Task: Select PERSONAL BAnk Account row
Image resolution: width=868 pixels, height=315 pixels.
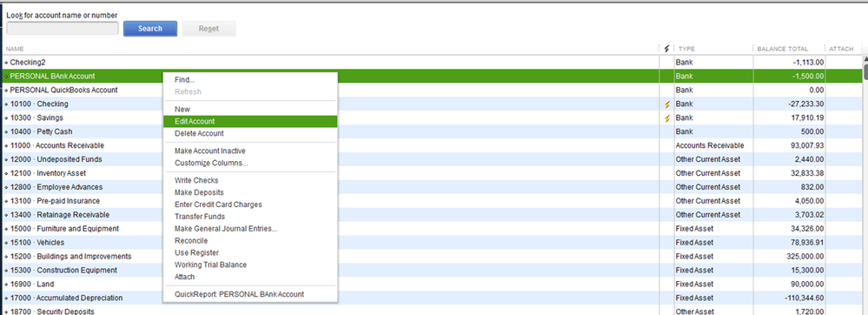Action: 432,76
